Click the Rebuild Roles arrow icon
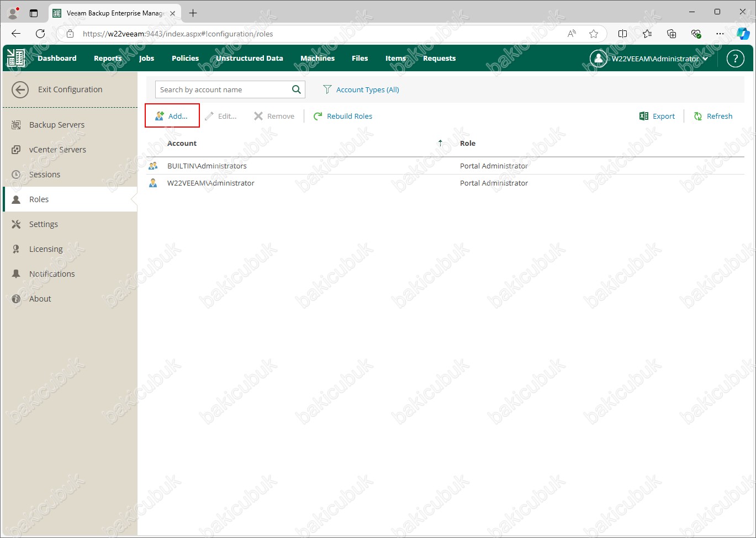This screenshot has width=756, height=538. point(318,116)
